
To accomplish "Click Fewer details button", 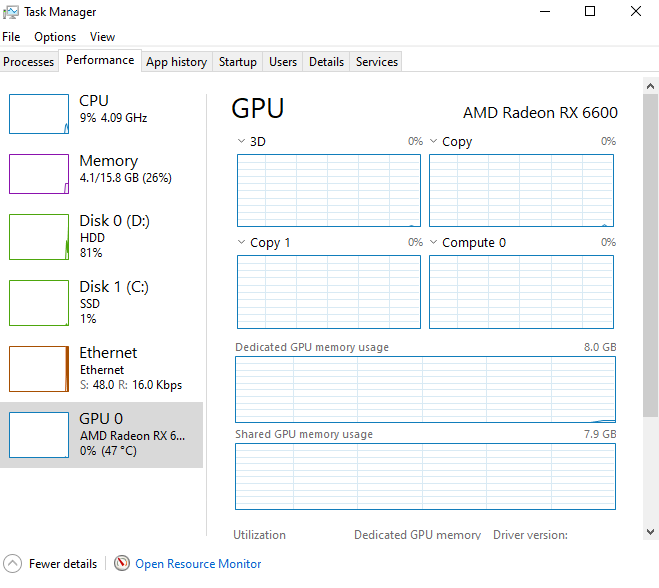I will [x=63, y=564].
